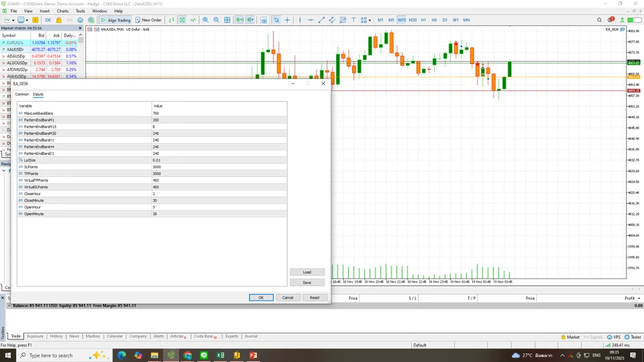Select EURUSDs row in Market Watch
The image size is (644, 362).
click(x=39, y=43)
